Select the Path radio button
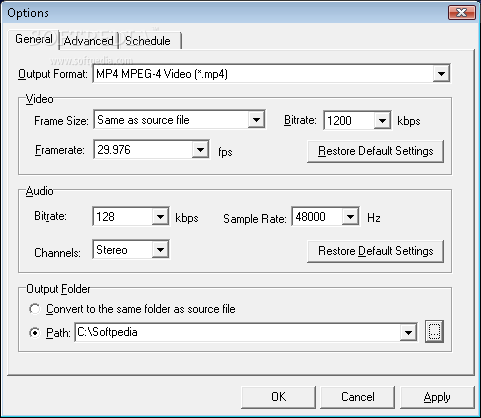This screenshot has height=418, width=481. tap(35, 332)
